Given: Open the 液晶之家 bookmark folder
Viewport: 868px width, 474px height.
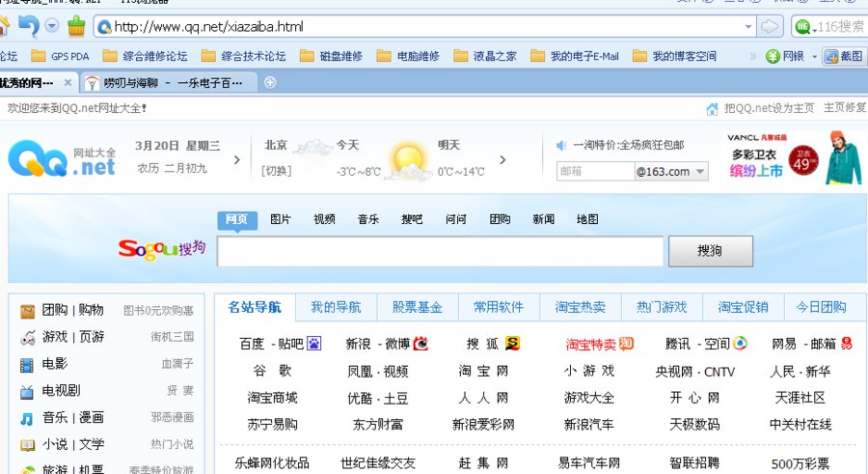Looking at the screenshot, I should tap(485, 56).
